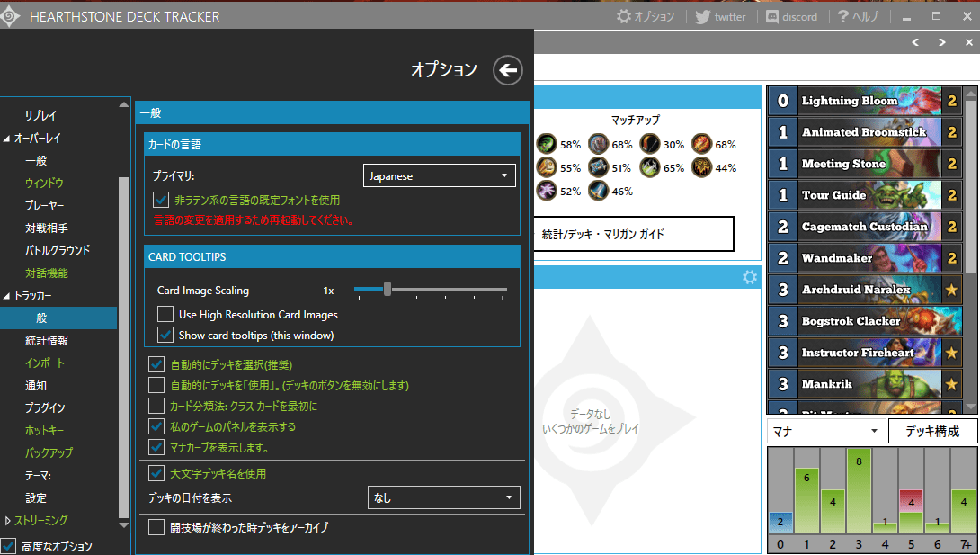Click the legendary star on Mankrik
Image resolution: width=980 pixels, height=555 pixels.
point(951,384)
